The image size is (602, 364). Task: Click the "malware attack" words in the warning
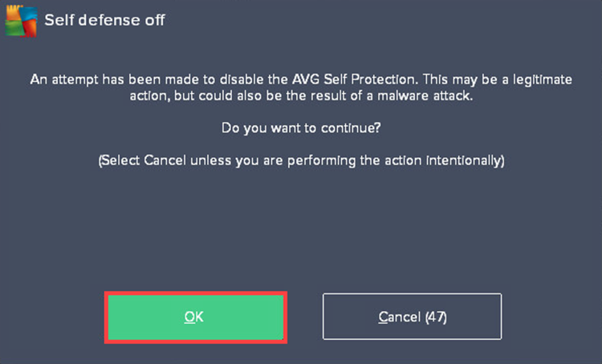[x=425, y=95]
